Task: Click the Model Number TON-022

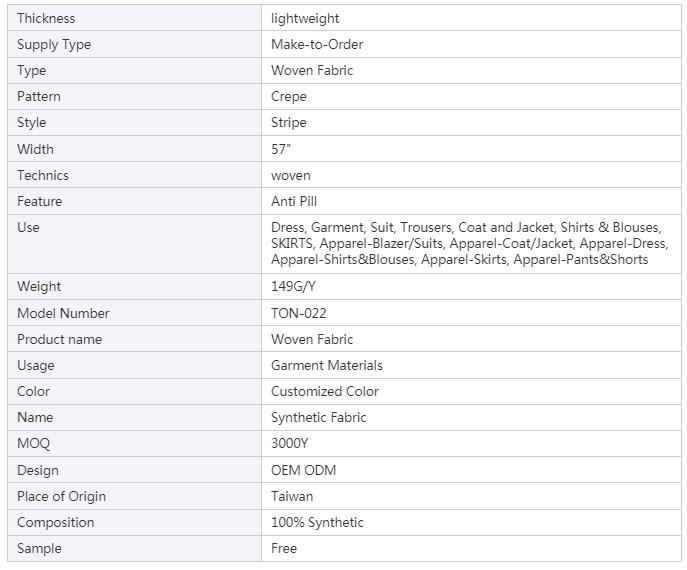Action: [x=298, y=313]
